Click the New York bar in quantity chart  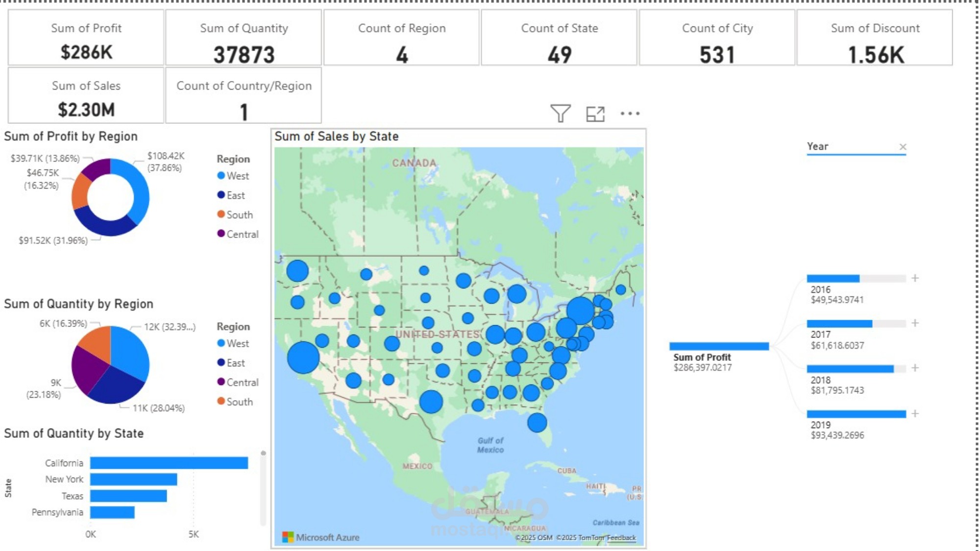click(133, 479)
